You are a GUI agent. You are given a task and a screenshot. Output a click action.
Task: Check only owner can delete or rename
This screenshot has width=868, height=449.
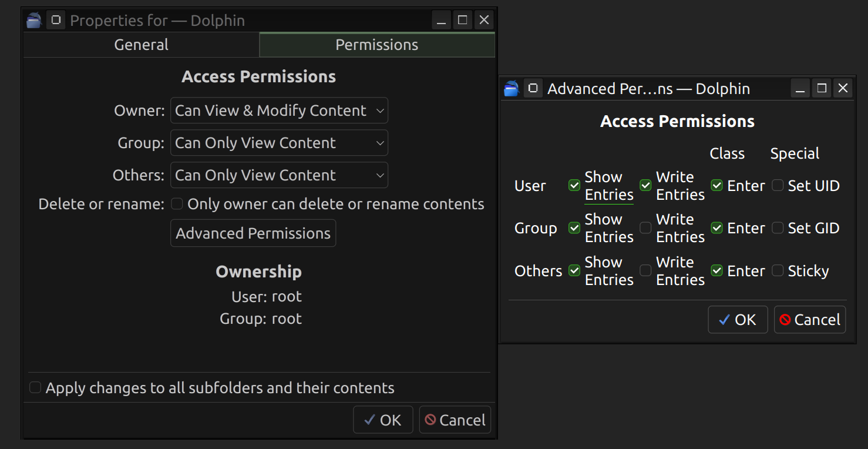177,204
